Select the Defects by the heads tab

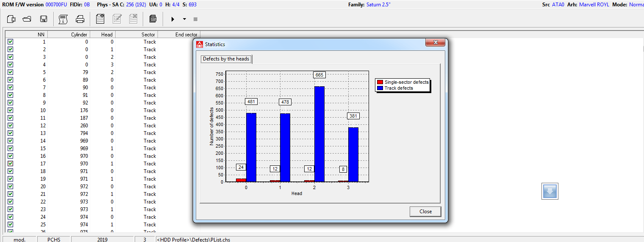226,59
